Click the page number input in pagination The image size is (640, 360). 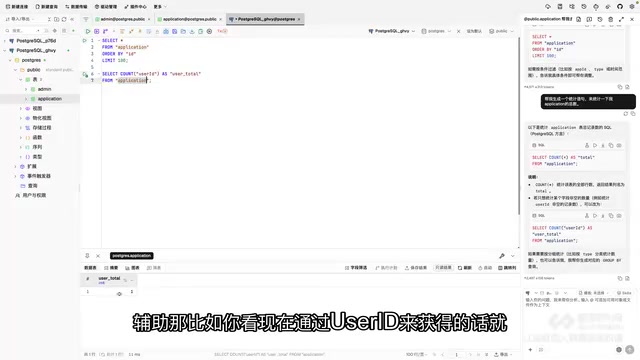pos(457,354)
